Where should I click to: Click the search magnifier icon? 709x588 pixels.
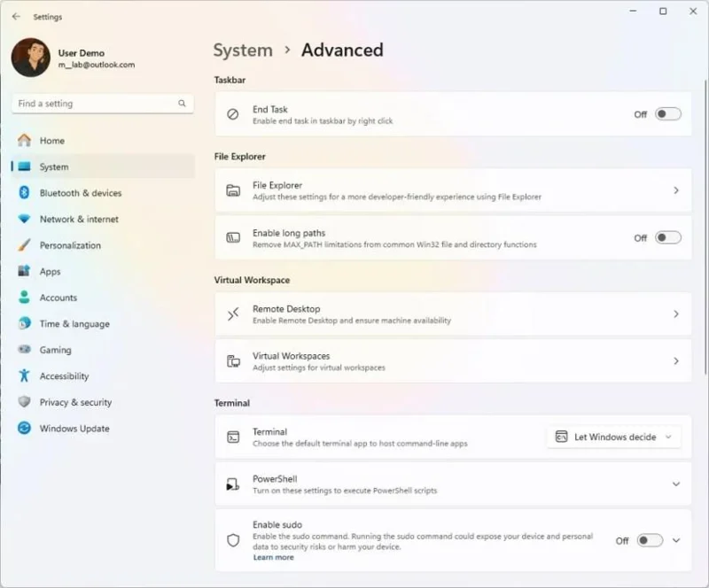point(182,104)
